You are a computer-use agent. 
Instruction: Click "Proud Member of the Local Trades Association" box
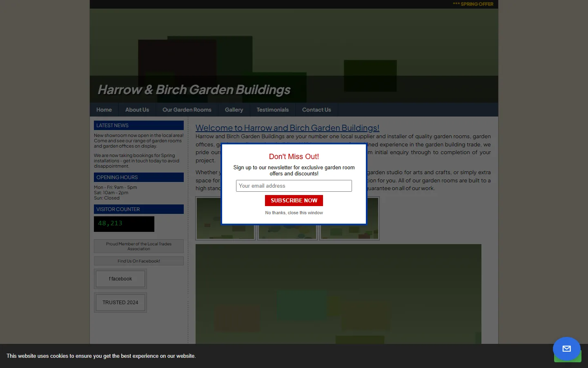[x=139, y=246]
